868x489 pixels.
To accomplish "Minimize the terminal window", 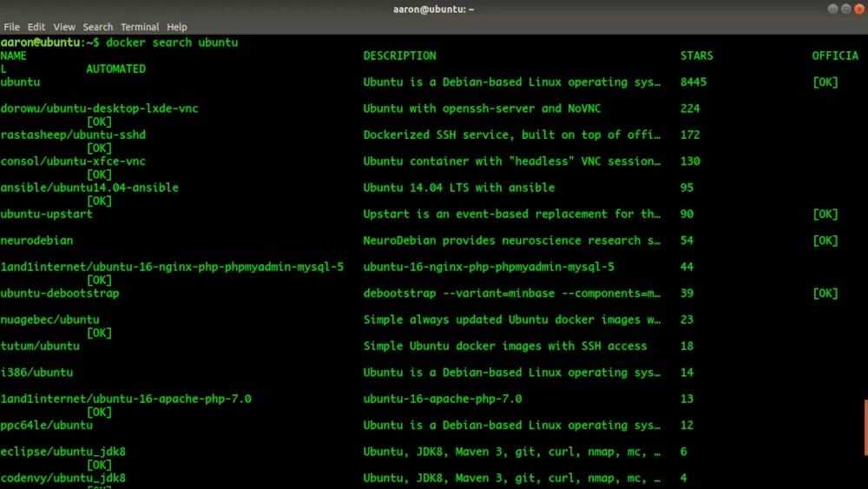I will tap(832, 9).
